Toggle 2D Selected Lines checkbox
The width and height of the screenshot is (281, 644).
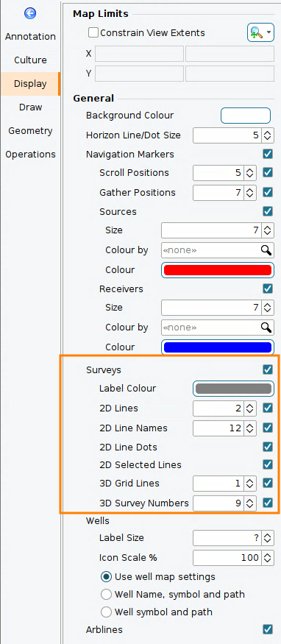pos(268,464)
